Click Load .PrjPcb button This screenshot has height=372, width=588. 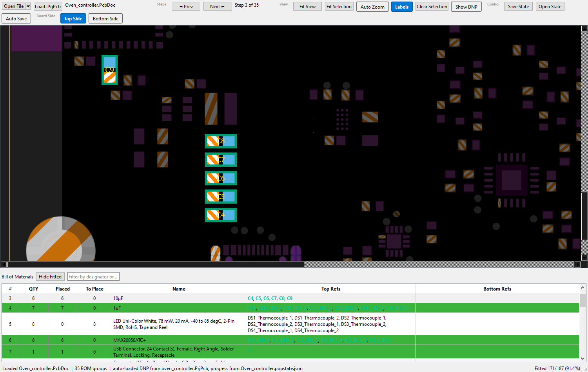tap(48, 6)
